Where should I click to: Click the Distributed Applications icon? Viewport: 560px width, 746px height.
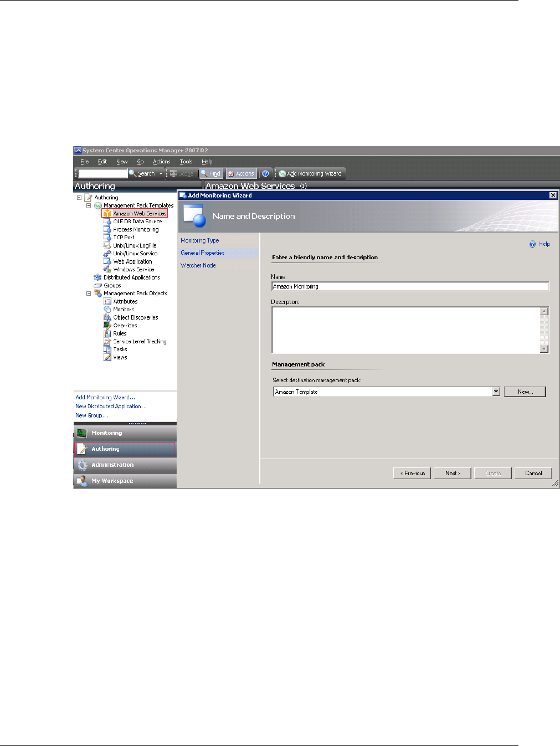coord(97,277)
